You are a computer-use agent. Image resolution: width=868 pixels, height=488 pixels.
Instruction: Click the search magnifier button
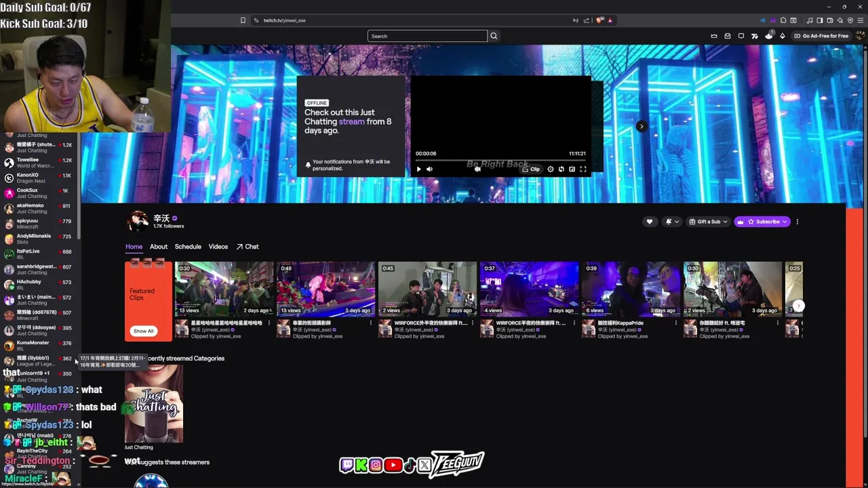tap(494, 36)
